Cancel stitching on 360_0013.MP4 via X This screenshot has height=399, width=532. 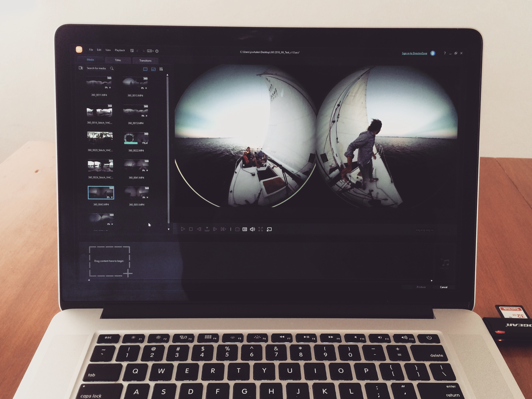tap(146, 88)
